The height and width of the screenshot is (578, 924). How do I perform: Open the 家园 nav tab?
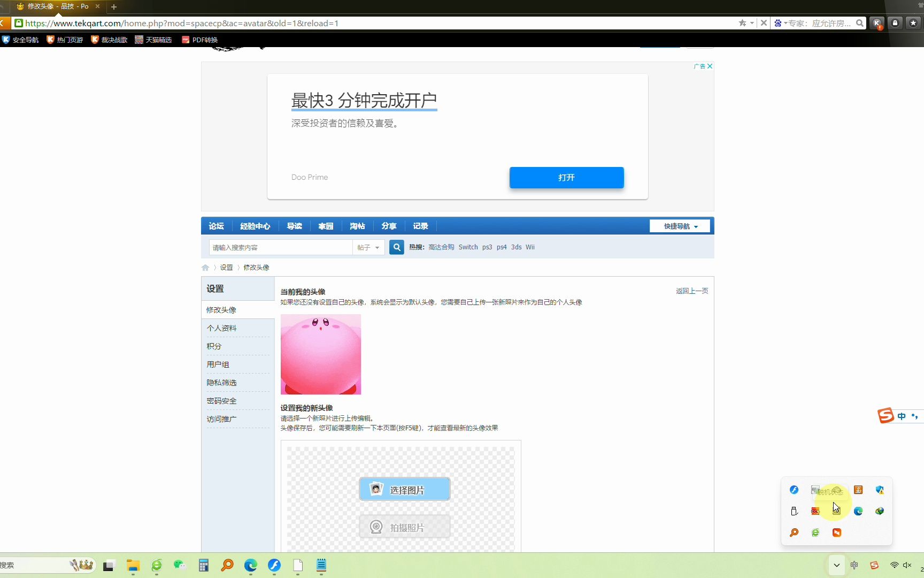click(x=326, y=226)
